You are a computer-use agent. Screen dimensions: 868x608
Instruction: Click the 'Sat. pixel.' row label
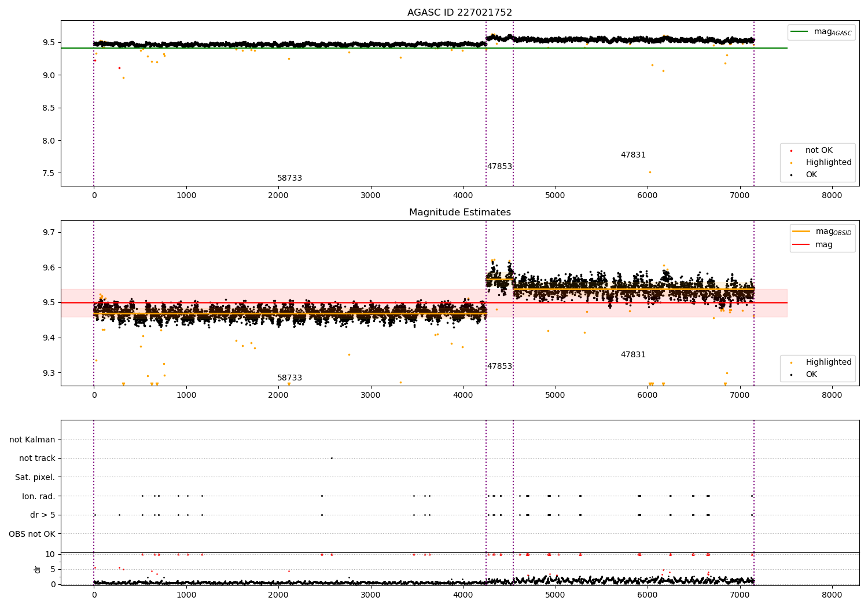(x=35, y=478)
